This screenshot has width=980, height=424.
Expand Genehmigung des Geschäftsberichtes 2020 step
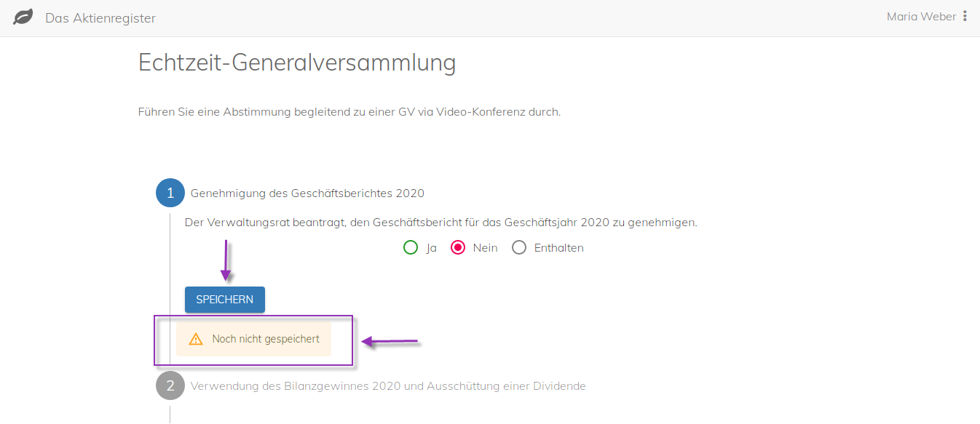click(307, 193)
